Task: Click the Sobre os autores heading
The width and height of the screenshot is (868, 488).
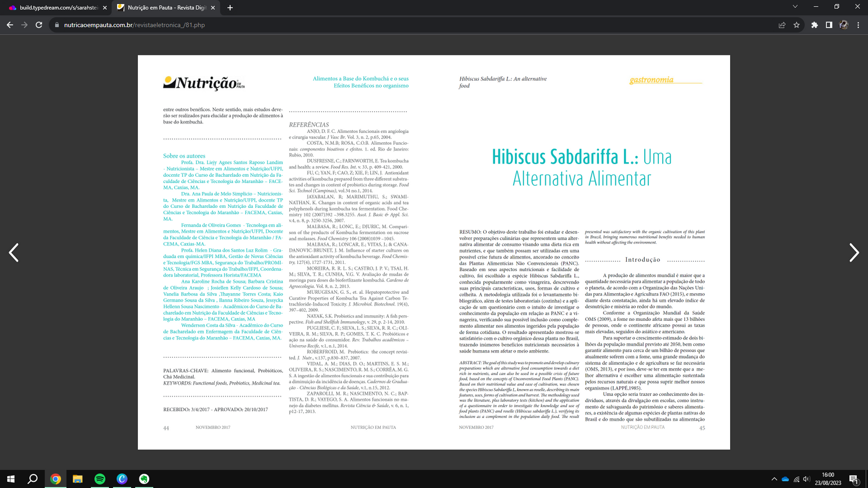Action: 184,156
